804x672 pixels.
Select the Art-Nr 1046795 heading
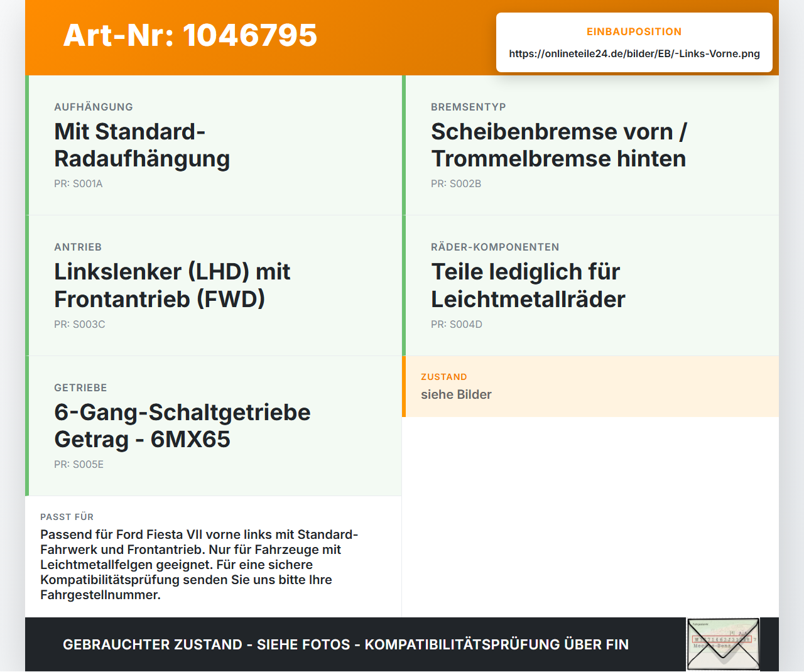(190, 35)
